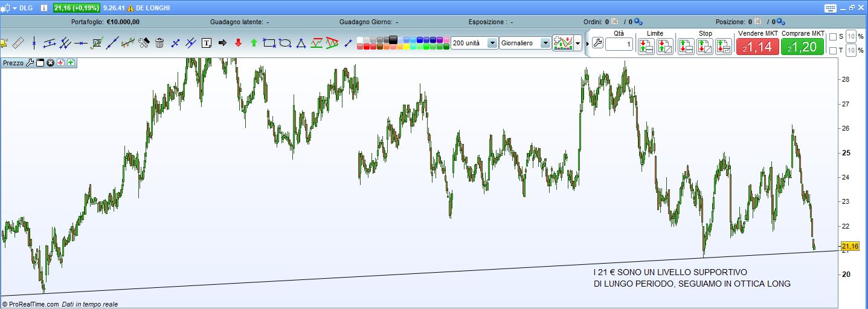
Task: Click the Qtà quantity input field
Action: pyautogui.click(x=619, y=45)
